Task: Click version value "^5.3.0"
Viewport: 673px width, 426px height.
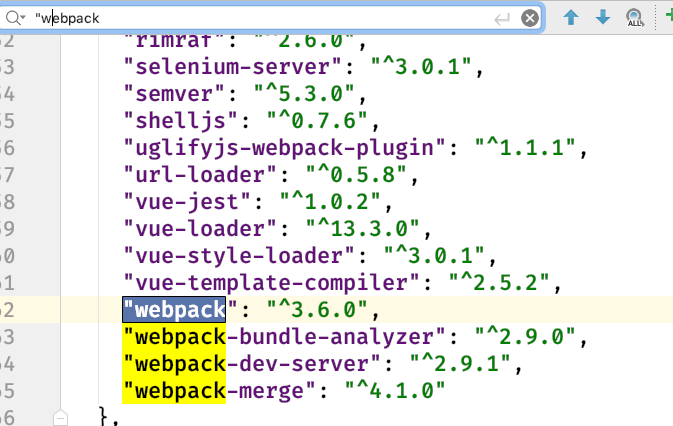Action: point(304,94)
